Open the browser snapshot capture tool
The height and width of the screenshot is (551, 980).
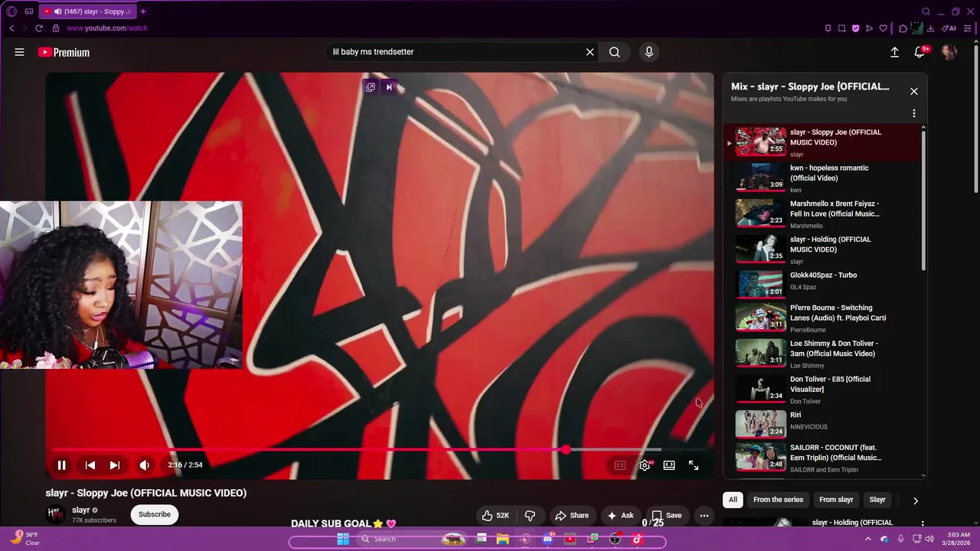(841, 28)
